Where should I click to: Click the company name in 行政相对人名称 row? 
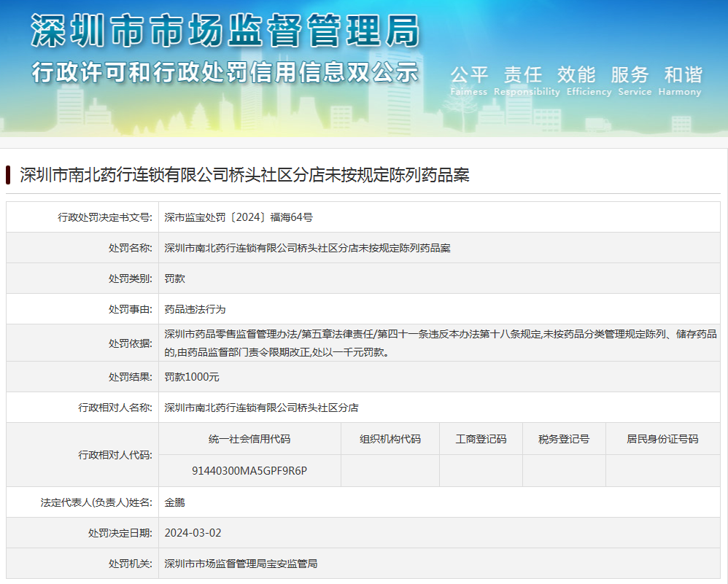tap(261, 408)
